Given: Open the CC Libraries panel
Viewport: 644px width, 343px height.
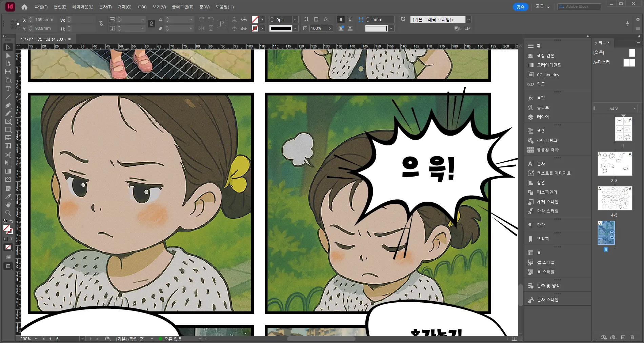Looking at the screenshot, I should [x=548, y=75].
